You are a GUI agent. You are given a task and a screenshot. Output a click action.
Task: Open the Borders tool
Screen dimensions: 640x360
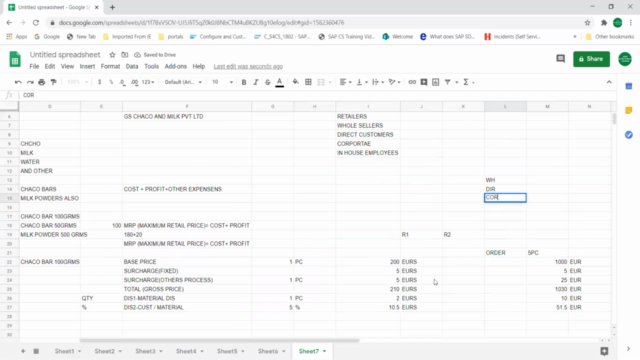click(308, 82)
